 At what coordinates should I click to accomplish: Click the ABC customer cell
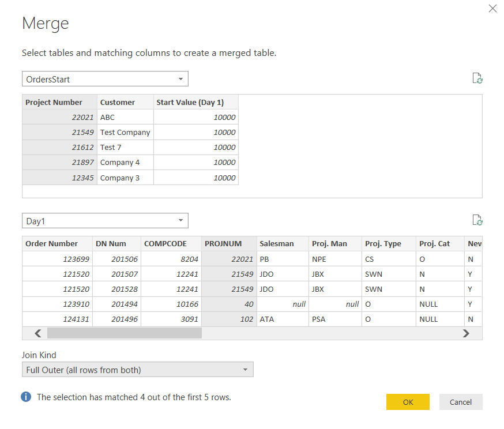pos(125,117)
